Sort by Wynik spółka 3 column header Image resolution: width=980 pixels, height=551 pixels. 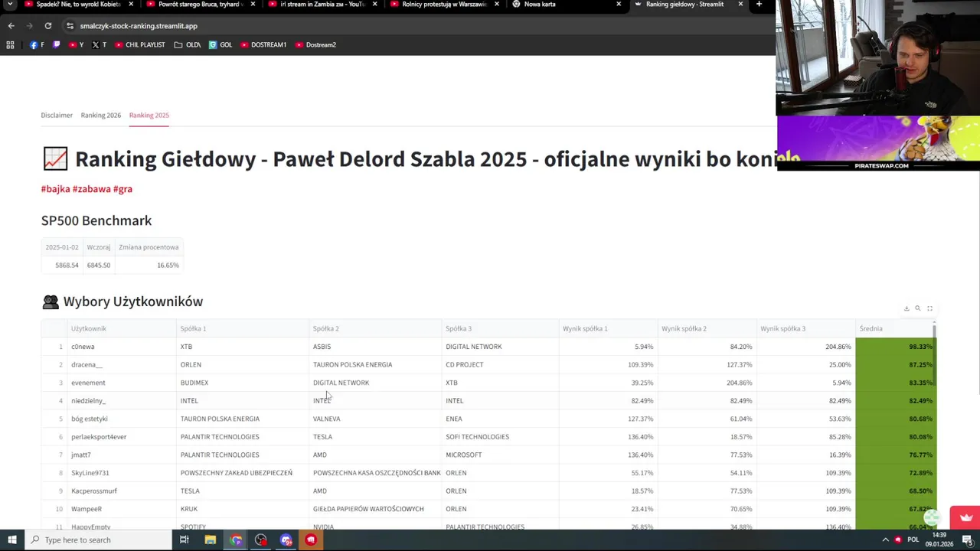(x=805, y=328)
